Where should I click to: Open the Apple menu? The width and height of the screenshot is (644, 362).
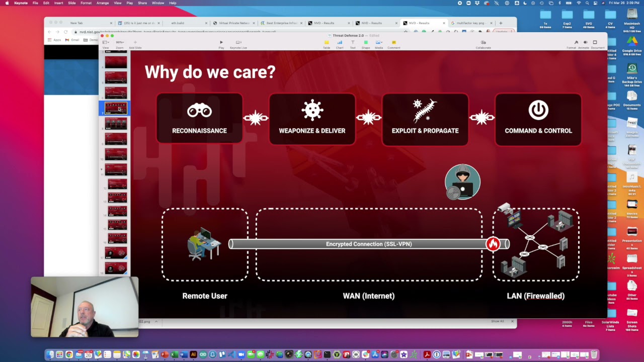[x=7, y=3]
